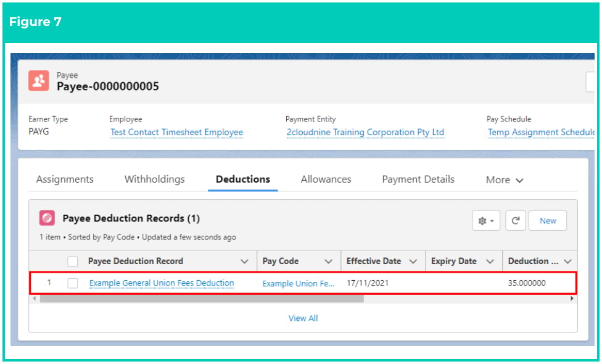Click the 35.000000 deduction value cell
This screenshot has height=364, width=602.
coord(527,283)
